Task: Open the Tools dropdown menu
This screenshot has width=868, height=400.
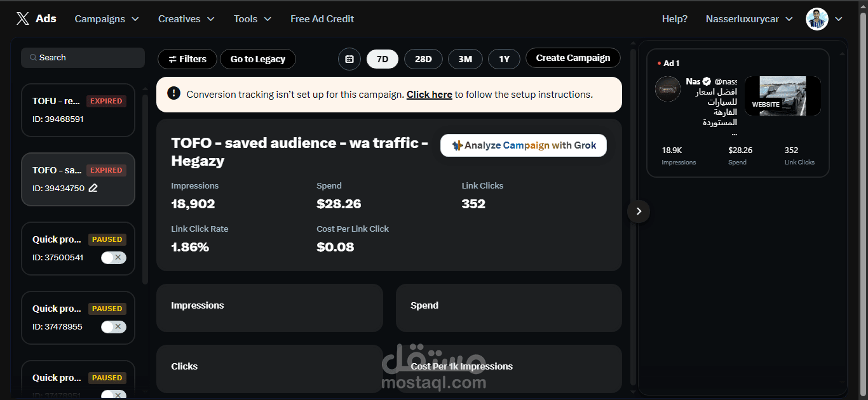Action: coord(252,19)
